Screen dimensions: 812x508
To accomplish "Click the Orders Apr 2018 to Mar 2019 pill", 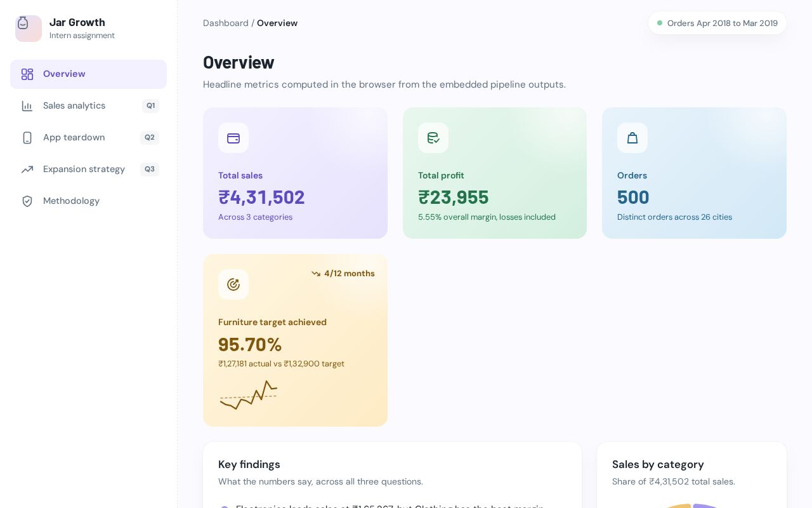I will coord(717,23).
